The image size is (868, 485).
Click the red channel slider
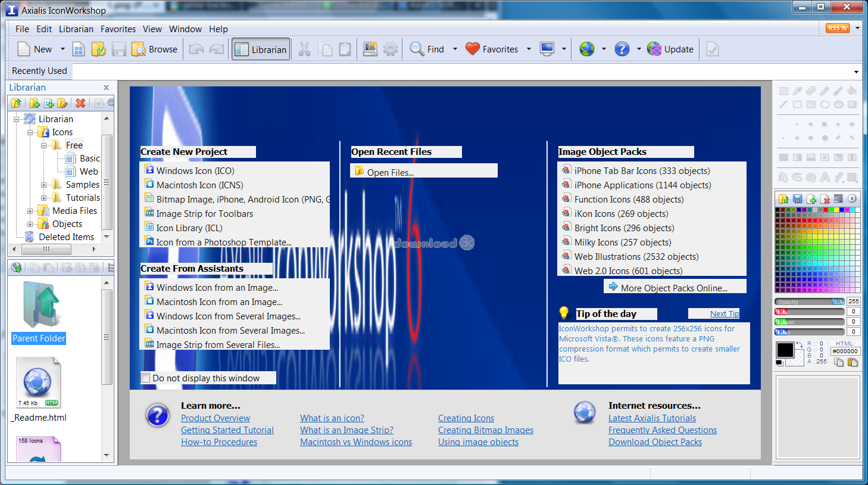coord(810,312)
